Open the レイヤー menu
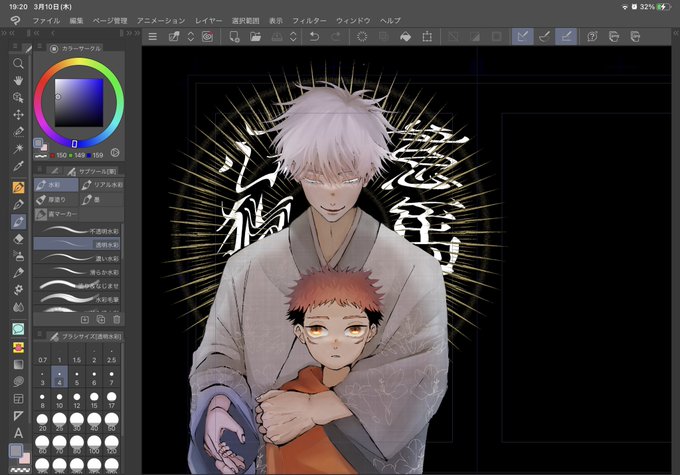 coord(208,20)
